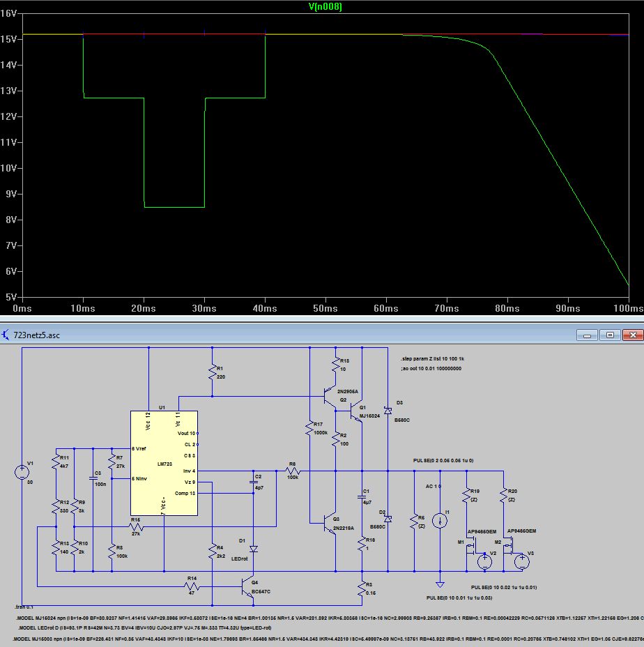Click the 0ms time axis label
The width and height of the screenshot is (644, 647).
click(x=22, y=308)
